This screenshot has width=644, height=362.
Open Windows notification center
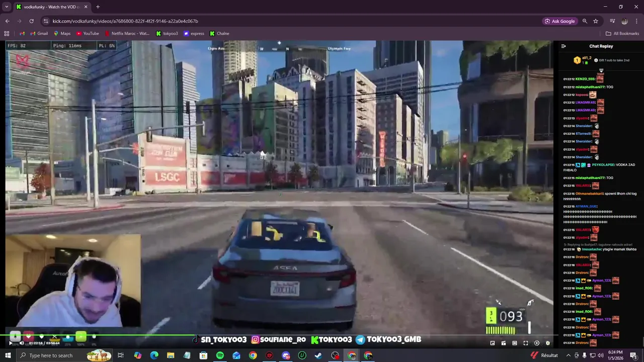pos(633,355)
